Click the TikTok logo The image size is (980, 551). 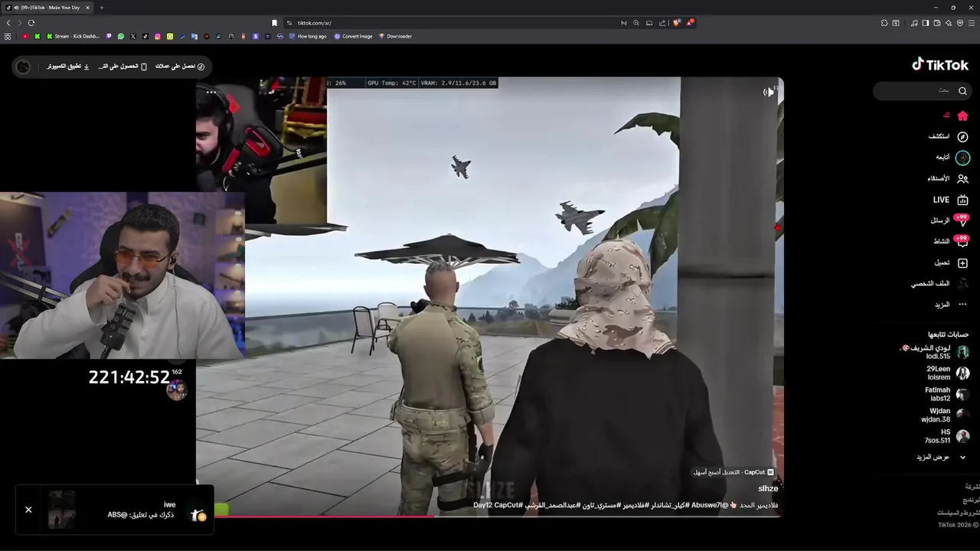[940, 65]
